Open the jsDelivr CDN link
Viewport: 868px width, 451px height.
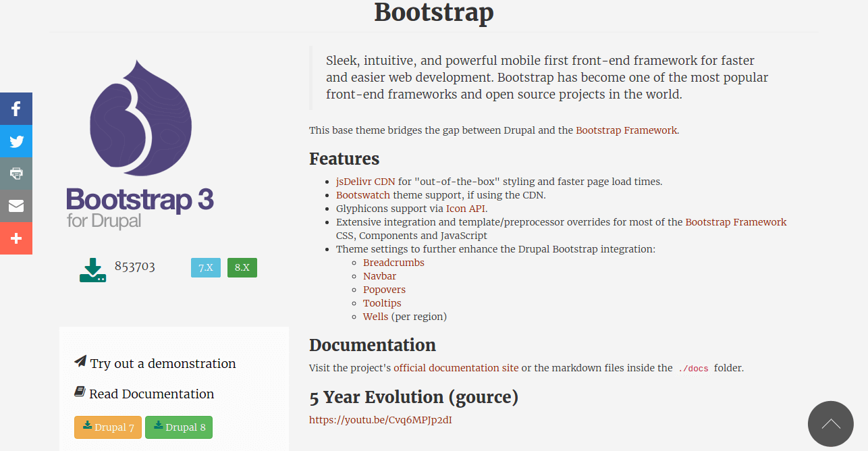pyautogui.click(x=366, y=182)
